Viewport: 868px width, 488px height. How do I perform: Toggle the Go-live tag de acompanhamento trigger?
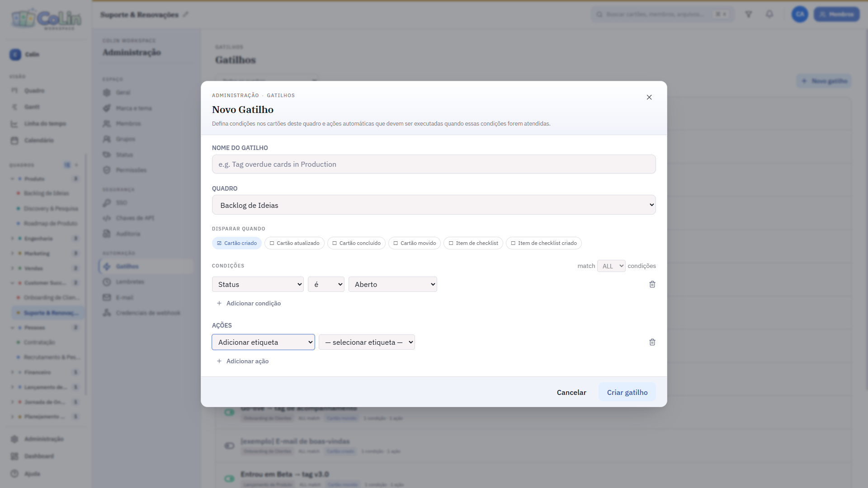[229, 412]
